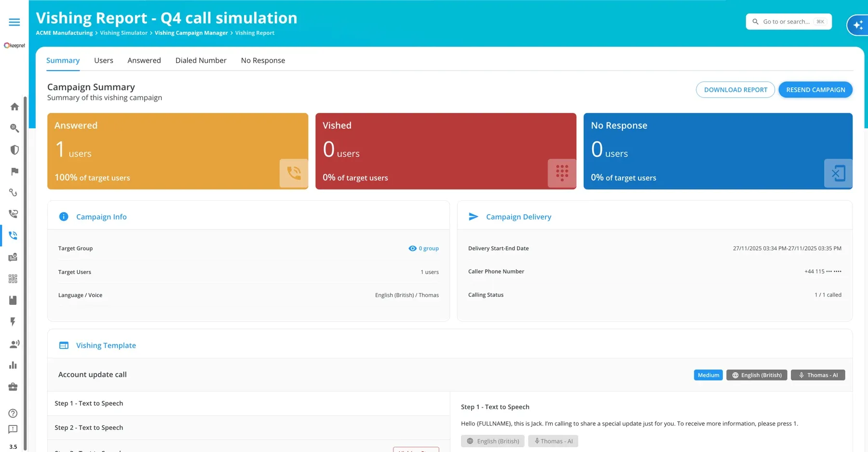Open the help question mark icon

(13, 413)
